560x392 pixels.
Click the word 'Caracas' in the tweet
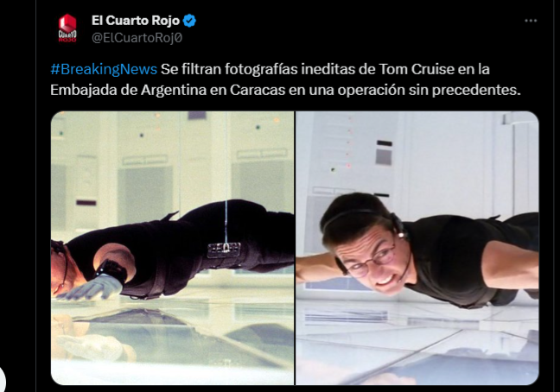point(258,90)
